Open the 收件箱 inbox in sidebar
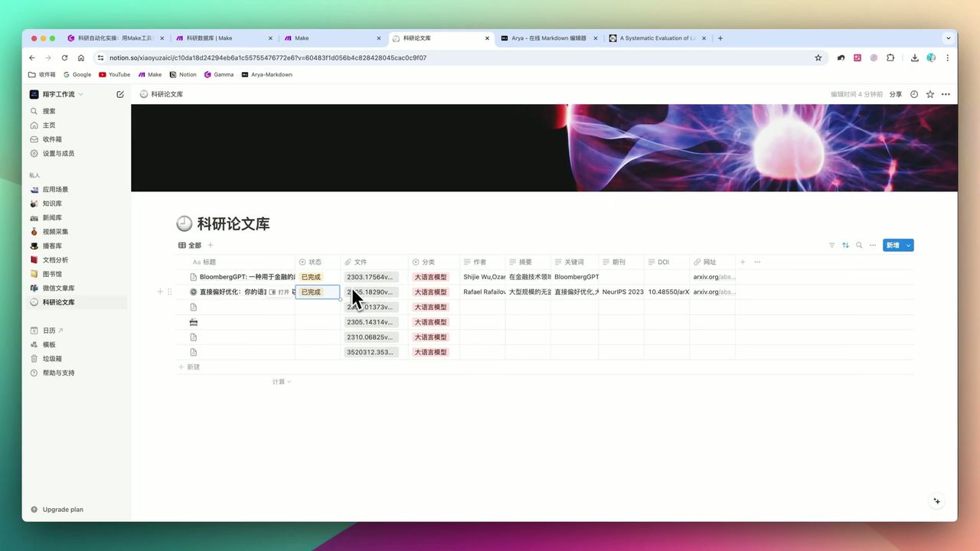 (x=51, y=139)
